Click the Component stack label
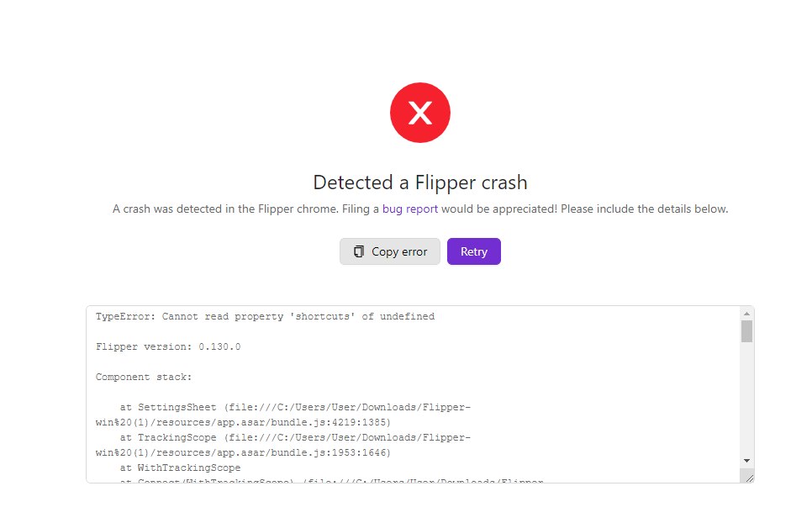 [x=144, y=376]
